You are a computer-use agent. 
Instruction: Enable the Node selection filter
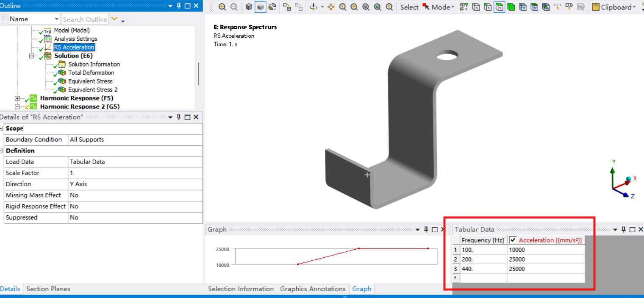[522, 7]
